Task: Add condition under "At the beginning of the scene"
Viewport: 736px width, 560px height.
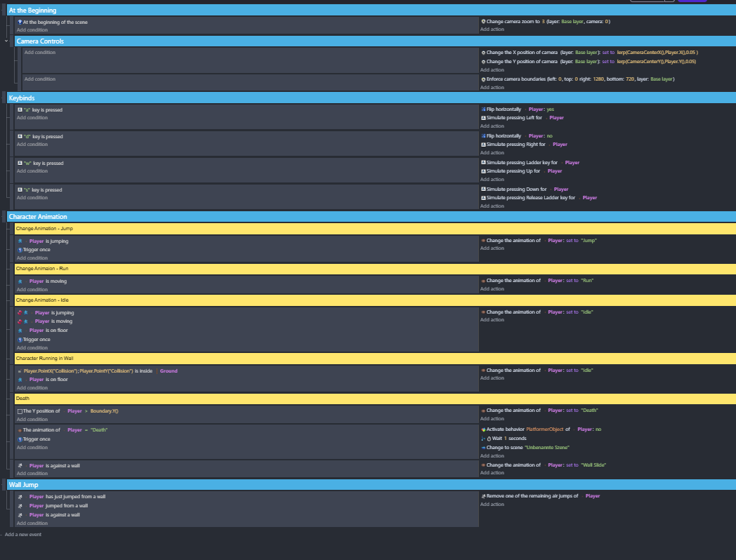Action: coord(32,30)
